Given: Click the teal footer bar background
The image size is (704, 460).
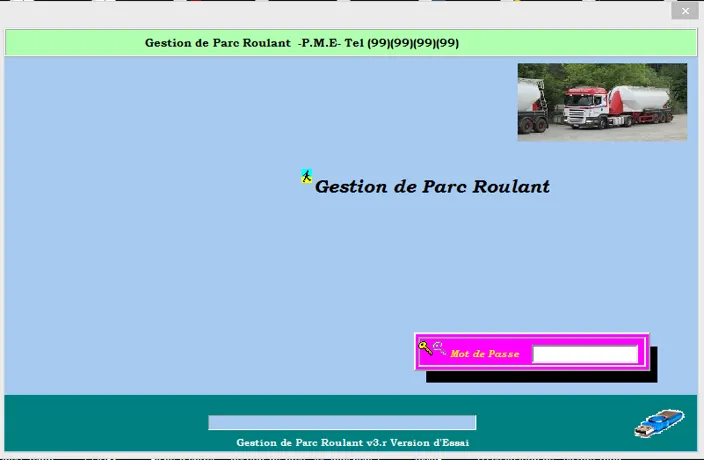Looking at the screenshot, I should (100, 420).
